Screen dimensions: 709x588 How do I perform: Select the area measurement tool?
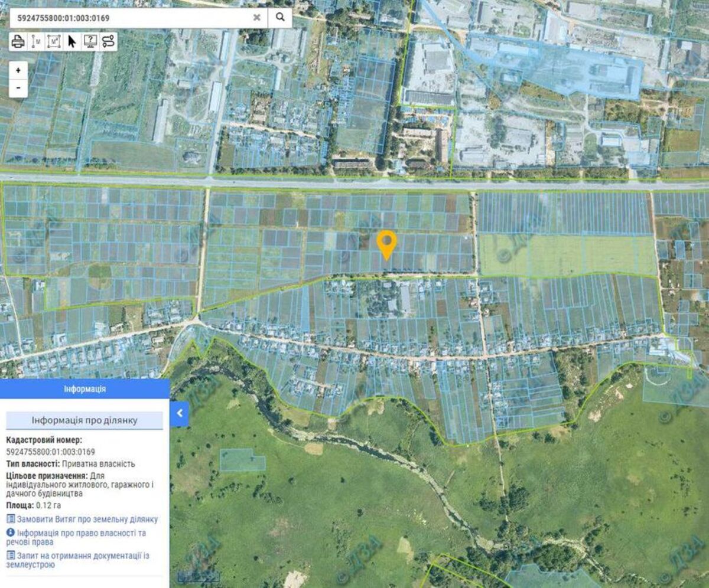click(54, 41)
